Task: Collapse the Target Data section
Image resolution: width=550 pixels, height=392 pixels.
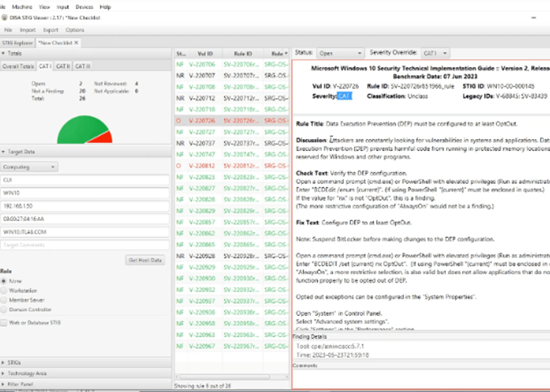Action: click(3, 152)
